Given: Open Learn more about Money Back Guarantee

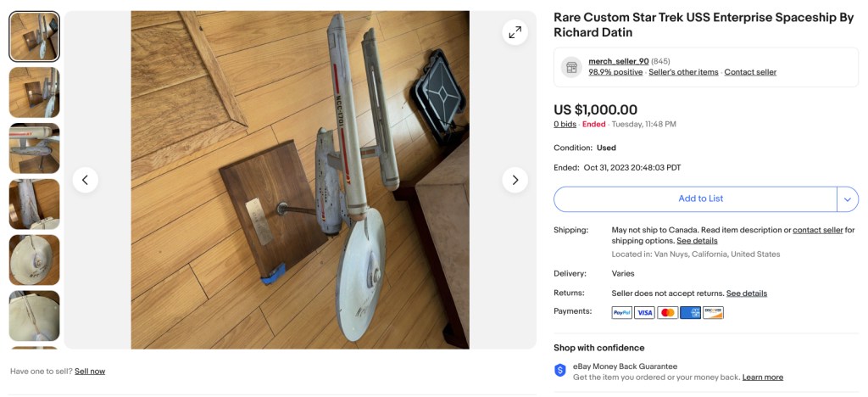Looking at the screenshot, I should [x=762, y=377].
